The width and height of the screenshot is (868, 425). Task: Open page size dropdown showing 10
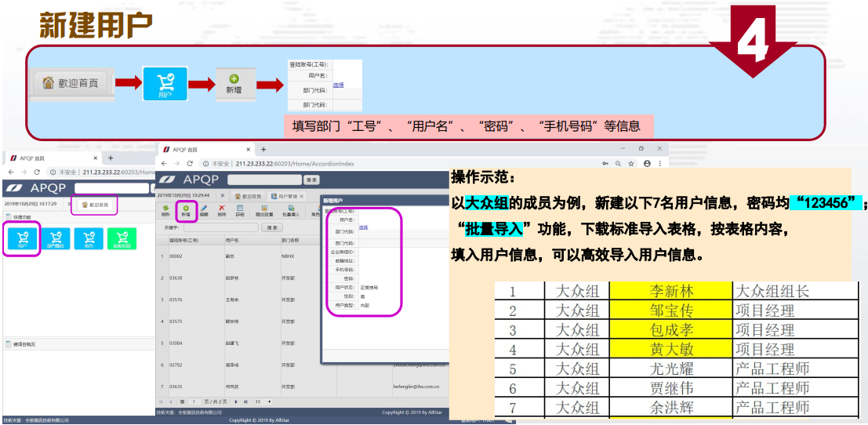pyautogui.click(x=263, y=401)
